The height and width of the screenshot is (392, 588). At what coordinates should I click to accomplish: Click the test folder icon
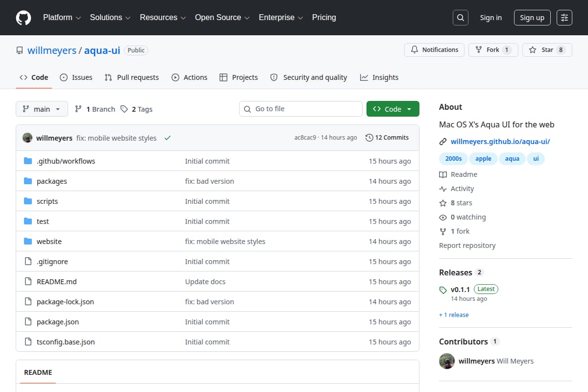tap(28, 221)
